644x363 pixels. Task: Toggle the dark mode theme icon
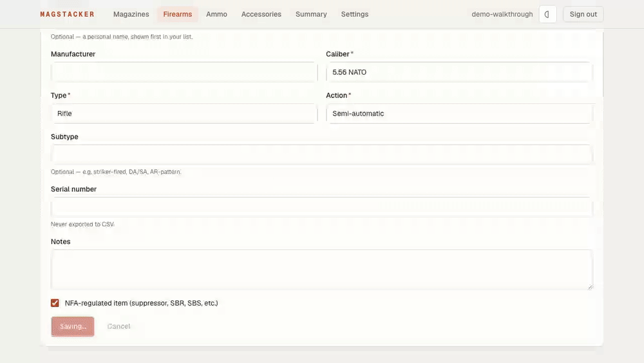point(547,14)
